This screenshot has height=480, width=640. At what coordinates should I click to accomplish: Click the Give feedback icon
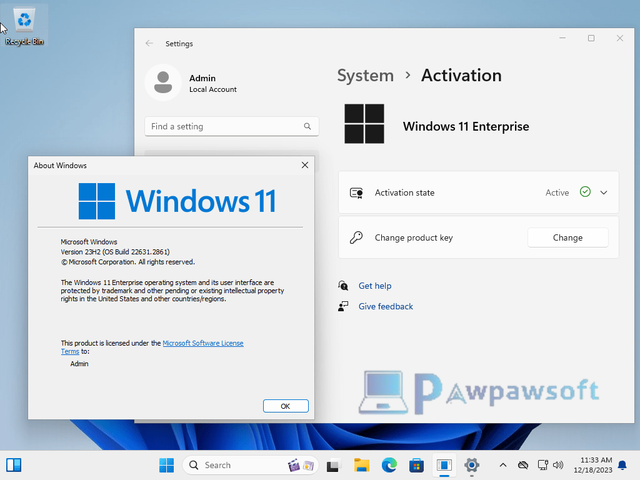point(343,306)
